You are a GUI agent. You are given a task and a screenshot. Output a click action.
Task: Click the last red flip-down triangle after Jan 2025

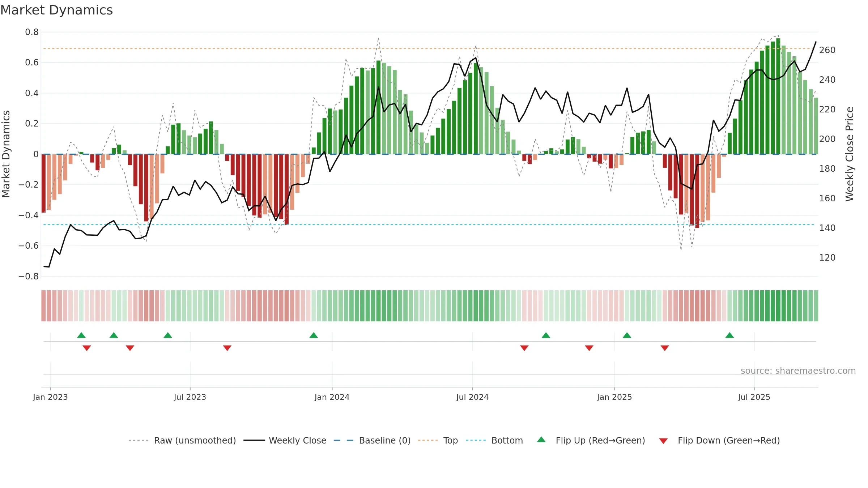pyautogui.click(x=665, y=348)
